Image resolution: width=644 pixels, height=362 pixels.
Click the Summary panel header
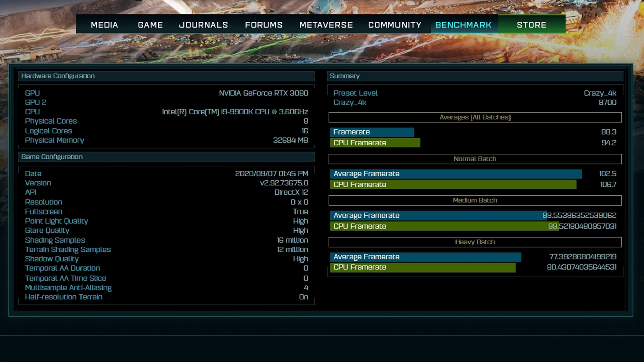[475, 76]
